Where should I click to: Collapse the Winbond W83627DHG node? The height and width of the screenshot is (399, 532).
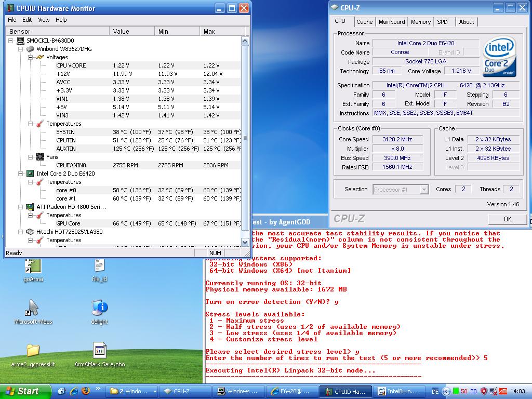pyautogui.click(x=20, y=49)
